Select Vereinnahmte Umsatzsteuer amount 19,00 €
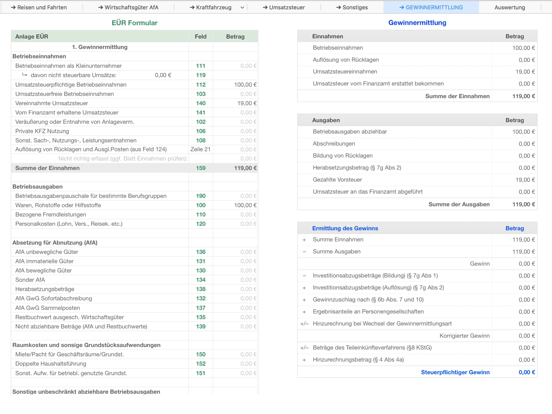The height and width of the screenshot is (414, 552). [x=247, y=103]
